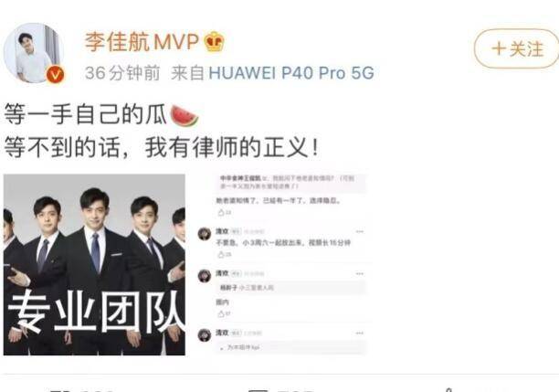Image resolution: width=559 pixels, height=392 pixels.
Task: Open the profile avatar of 李佳航MVP
Action: pyautogui.click(x=34, y=53)
